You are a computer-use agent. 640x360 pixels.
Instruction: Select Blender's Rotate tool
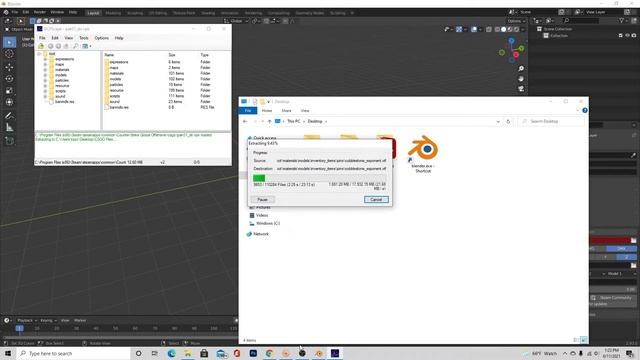pos(9,79)
